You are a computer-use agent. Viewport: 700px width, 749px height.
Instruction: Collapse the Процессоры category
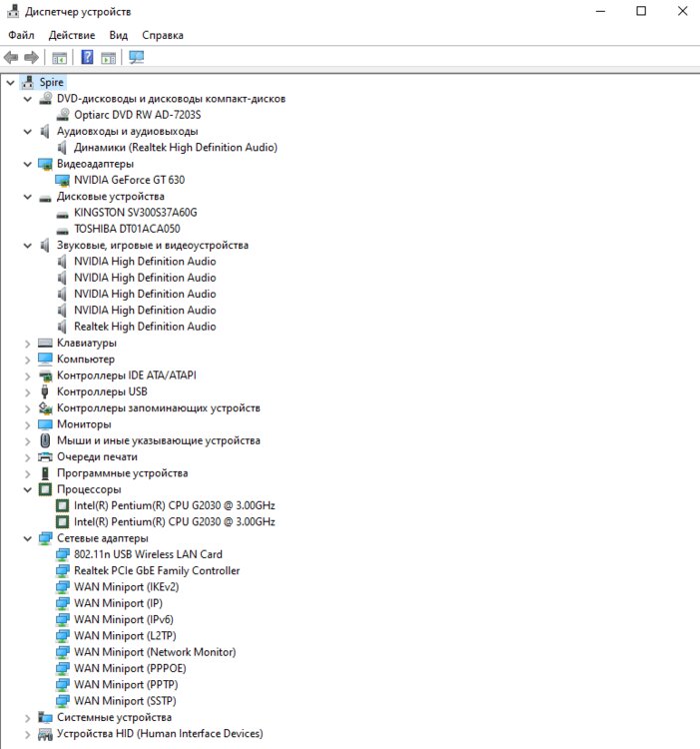pos(27,489)
